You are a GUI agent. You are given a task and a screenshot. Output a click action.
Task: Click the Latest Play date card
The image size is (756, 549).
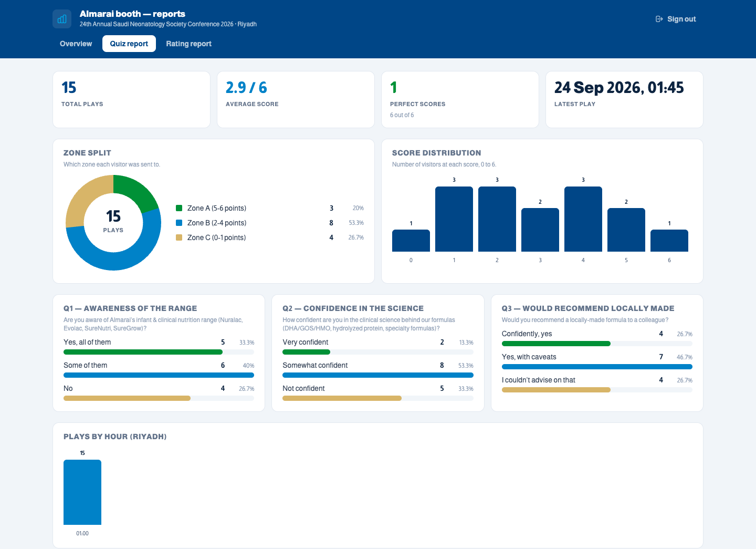pos(624,99)
